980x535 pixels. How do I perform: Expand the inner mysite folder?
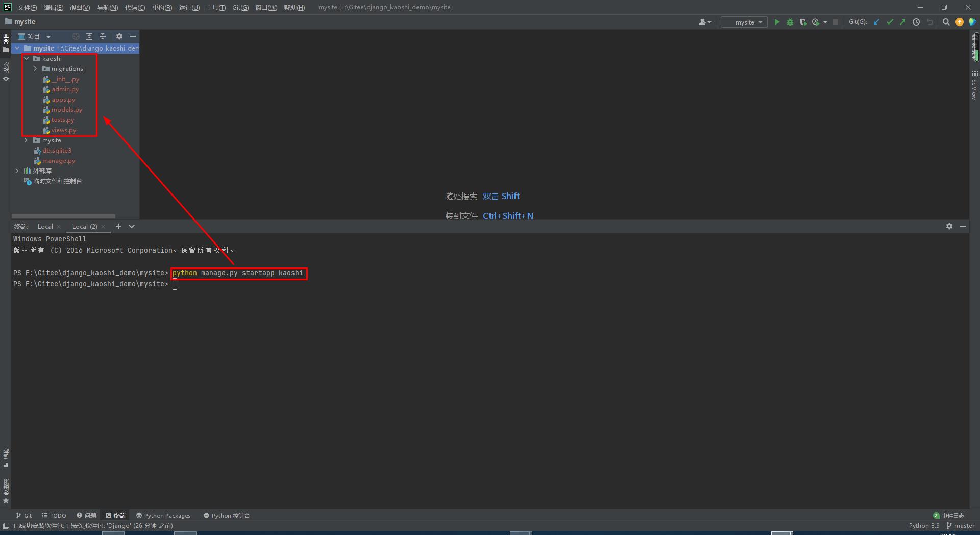pyautogui.click(x=27, y=140)
